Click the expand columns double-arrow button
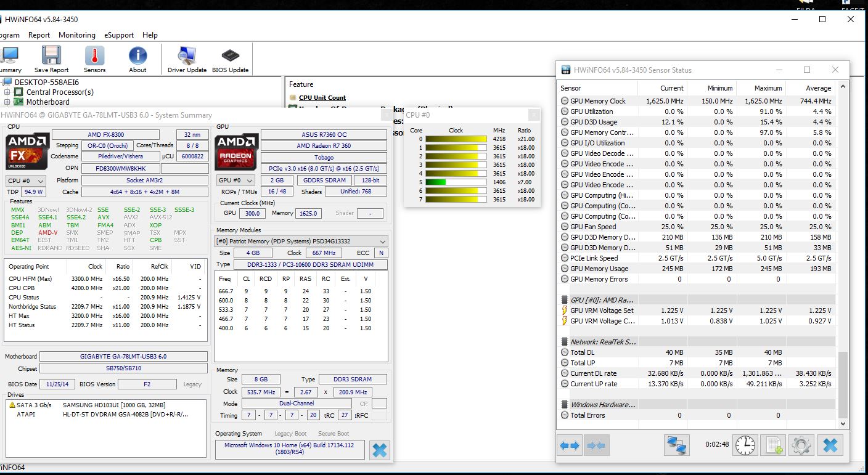This screenshot has height=475, width=868. point(569,445)
